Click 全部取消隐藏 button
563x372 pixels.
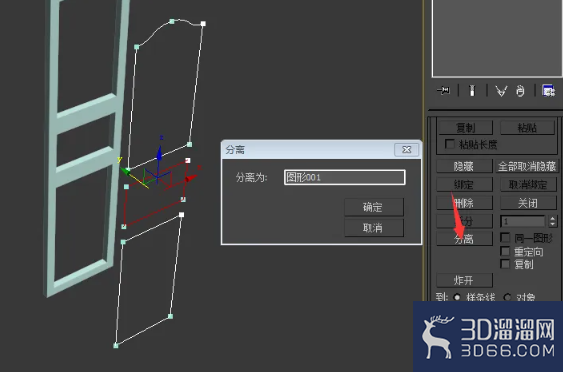click(527, 166)
